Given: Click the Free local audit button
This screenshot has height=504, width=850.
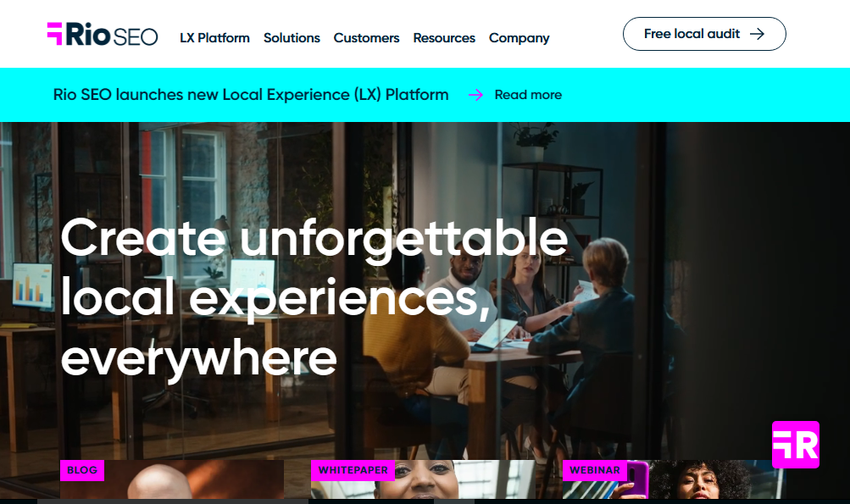Looking at the screenshot, I should pos(704,34).
